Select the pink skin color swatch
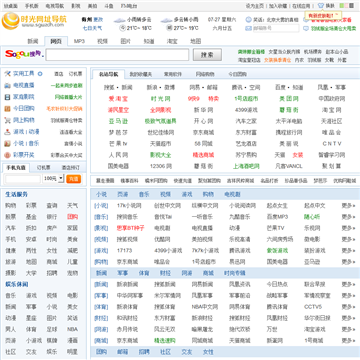 tap(347, 6)
